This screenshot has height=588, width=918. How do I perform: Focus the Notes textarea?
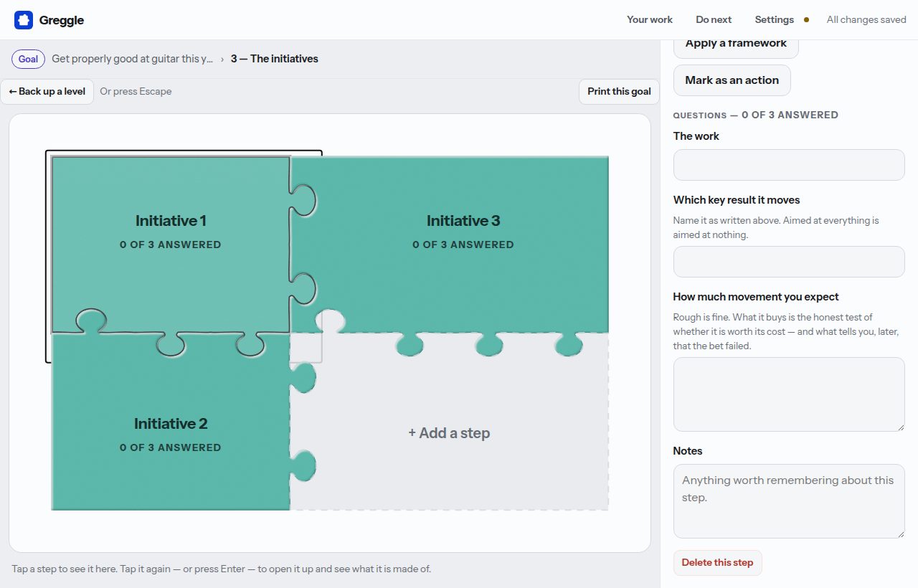[789, 501]
